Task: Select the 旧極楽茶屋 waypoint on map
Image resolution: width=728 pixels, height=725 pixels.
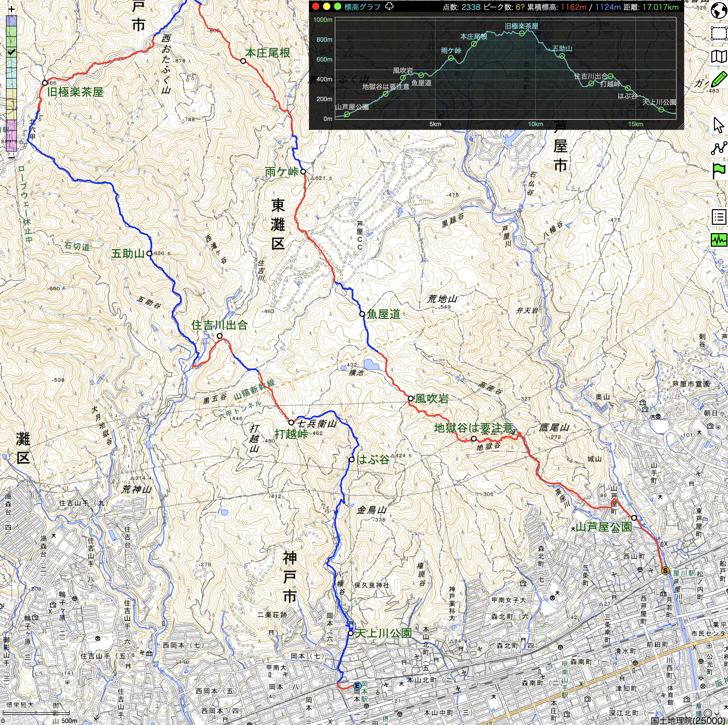Action: 44,83
